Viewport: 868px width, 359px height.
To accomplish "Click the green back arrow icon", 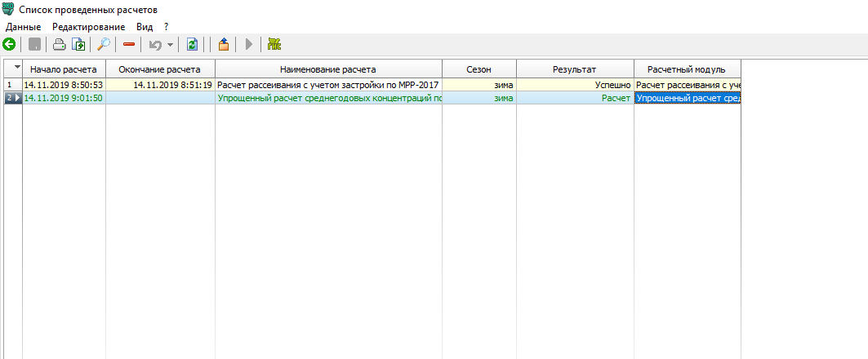I will tap(10, 45).
